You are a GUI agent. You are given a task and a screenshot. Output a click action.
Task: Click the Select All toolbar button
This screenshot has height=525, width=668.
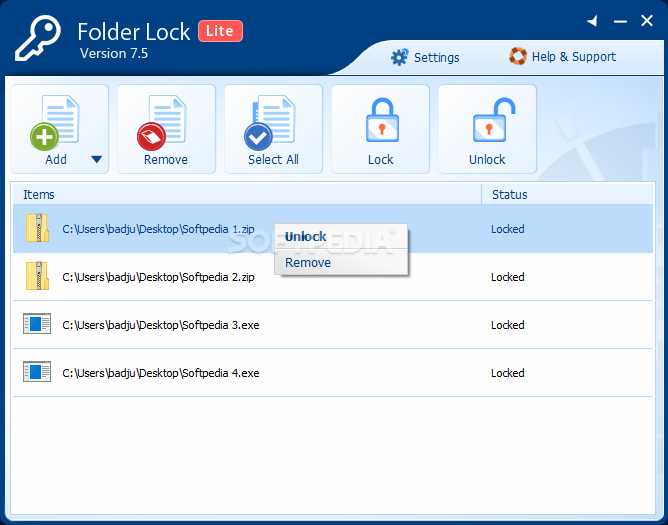(274, 129)
